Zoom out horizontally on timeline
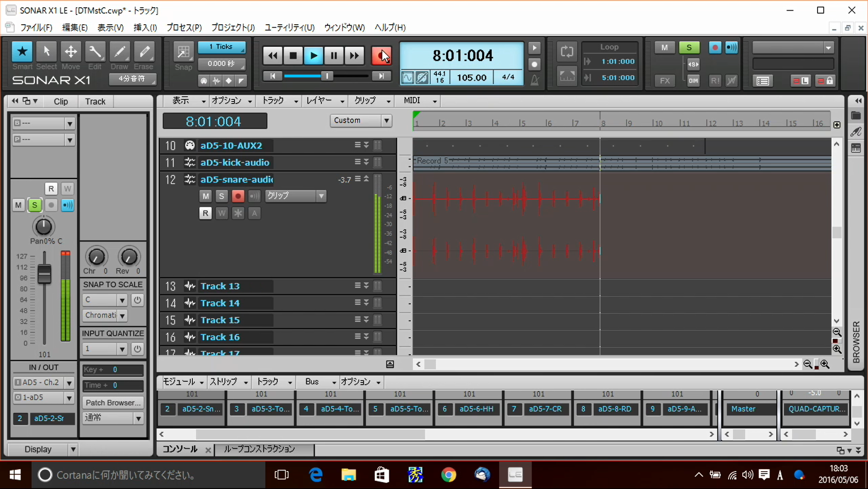Screen dimensions: 868x489 808,364
